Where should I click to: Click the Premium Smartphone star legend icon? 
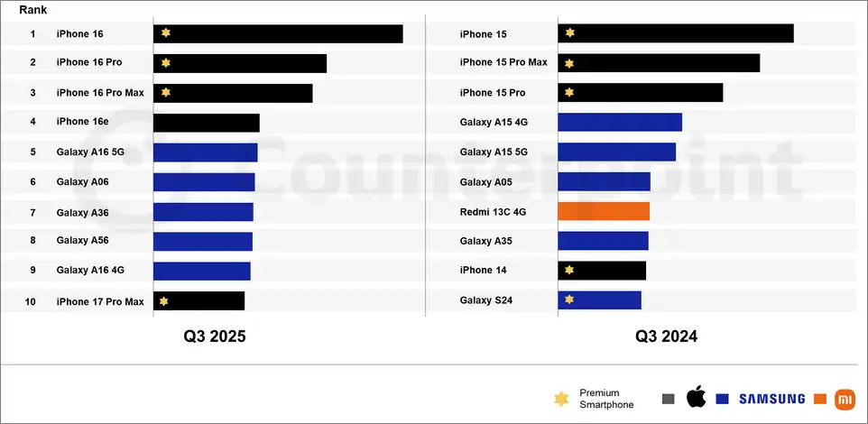(x=561, y=399)
